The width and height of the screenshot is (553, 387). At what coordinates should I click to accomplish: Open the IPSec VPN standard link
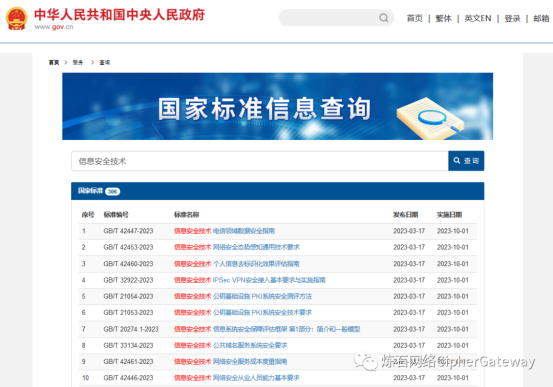point(250,280)
